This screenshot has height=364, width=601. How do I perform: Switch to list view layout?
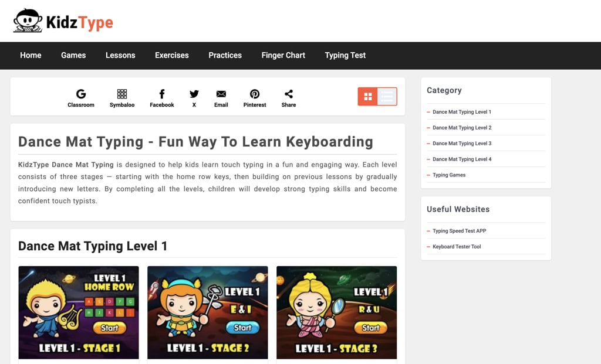[x=387, y=97]
